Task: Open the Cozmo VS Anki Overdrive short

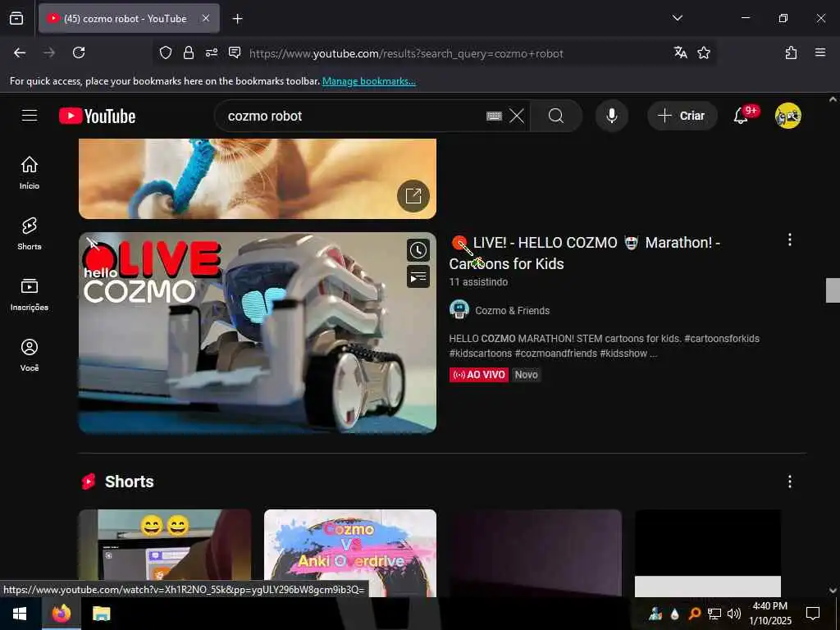Action: (x=349, y=553)
